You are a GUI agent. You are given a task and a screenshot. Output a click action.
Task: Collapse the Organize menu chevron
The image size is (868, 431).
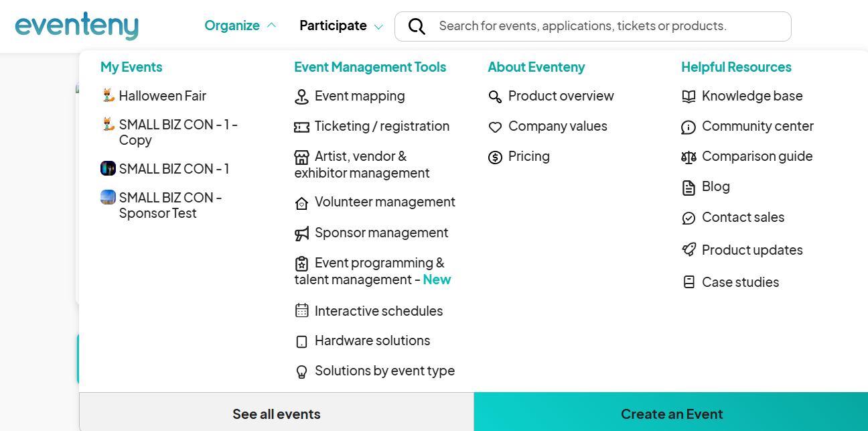[x=271, y=25]
